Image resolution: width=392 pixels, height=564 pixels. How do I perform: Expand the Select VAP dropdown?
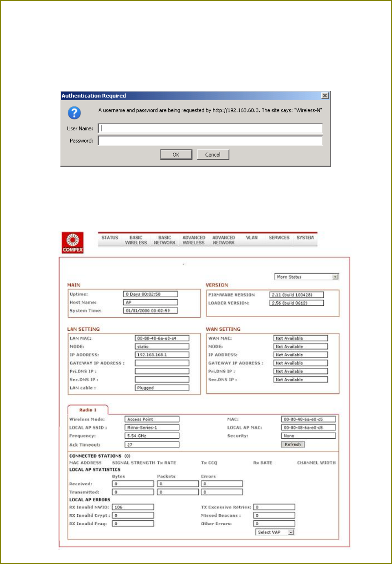click(x=275, y=532)
